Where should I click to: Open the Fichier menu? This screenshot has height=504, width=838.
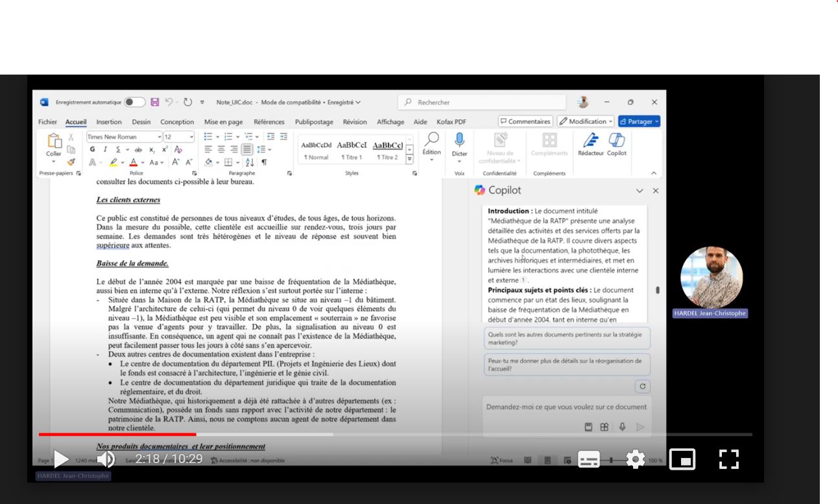pos(47,122)
